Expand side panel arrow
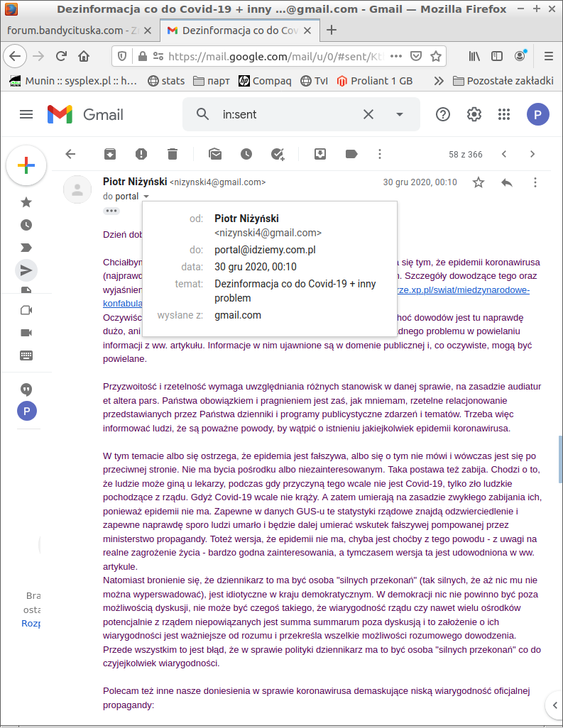The width and height of the screenshot is (563, 728). (554, 706)
